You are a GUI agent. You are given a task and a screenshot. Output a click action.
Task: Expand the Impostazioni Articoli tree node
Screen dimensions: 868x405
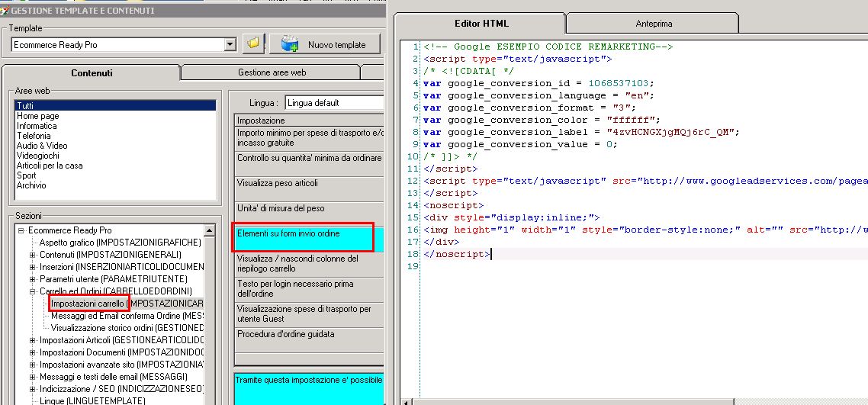(x=33, y=340)
